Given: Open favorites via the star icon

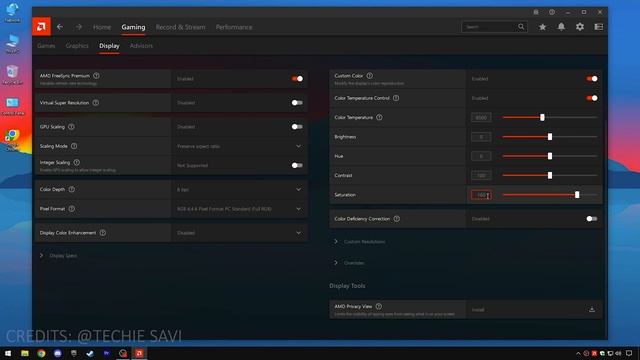Looking at the screenshot, I should pos(542,27).
